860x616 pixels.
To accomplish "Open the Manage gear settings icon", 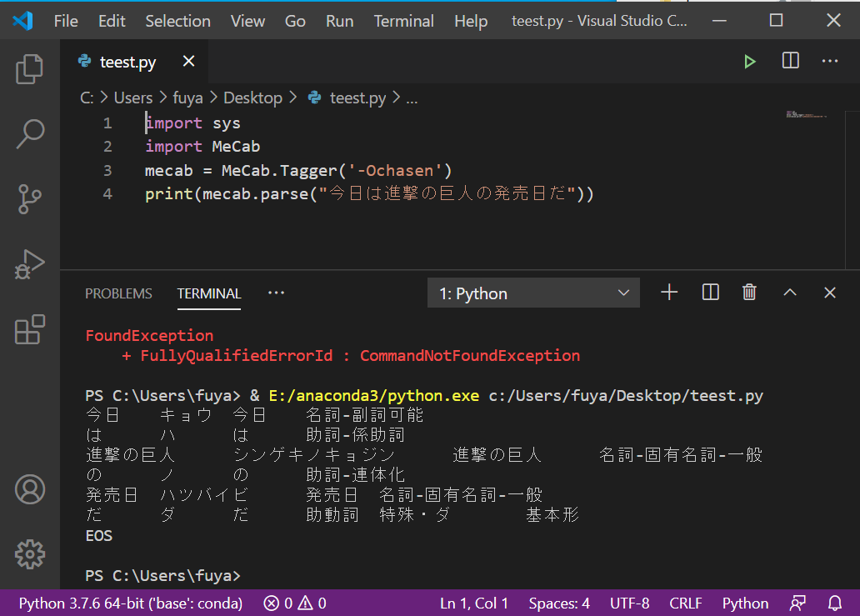I will pyautogui.click(x=30, y=553).
